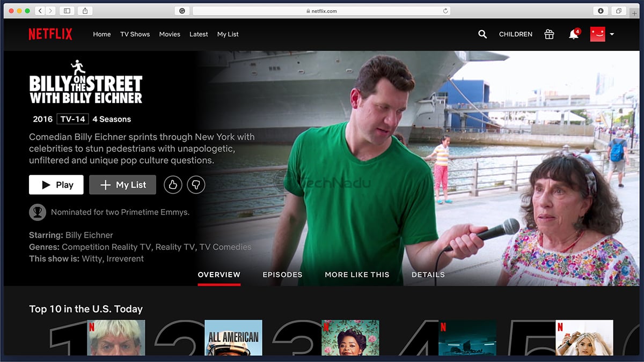Click the 2016 release year text

point(42,119)
